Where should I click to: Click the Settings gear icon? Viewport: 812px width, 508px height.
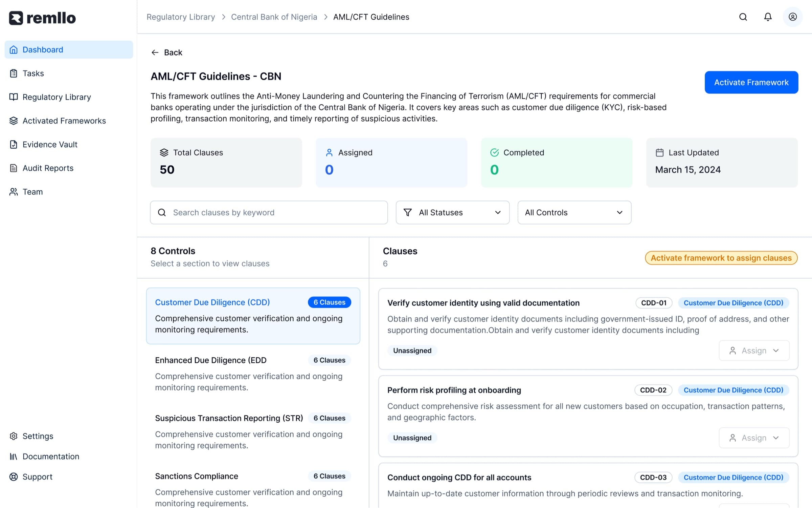(14, 436)
